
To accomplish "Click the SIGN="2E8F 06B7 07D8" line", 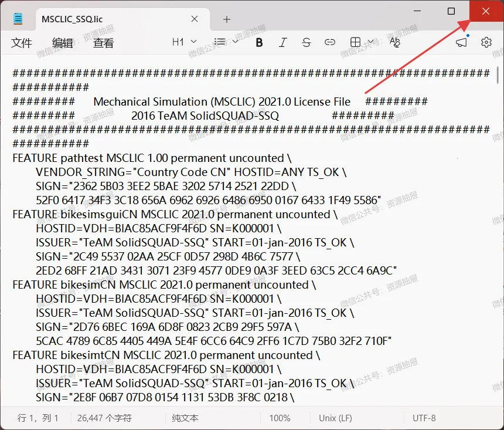I will coord(165,398).
